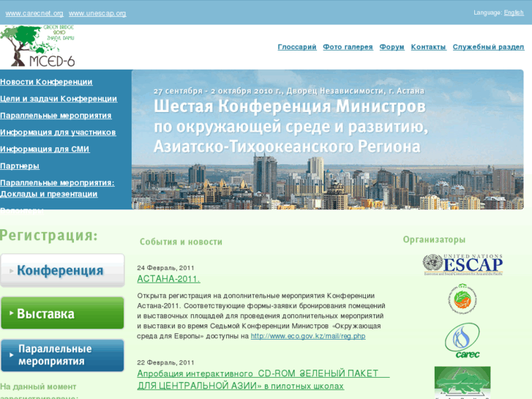Go to the Партнеры page

[x=20, y=166]
